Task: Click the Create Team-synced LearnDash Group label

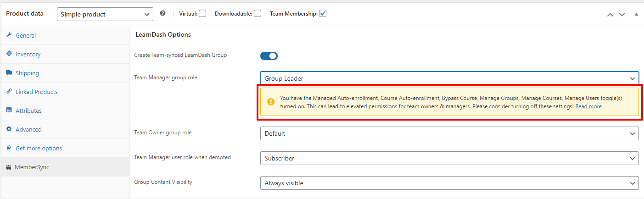Action: tap(180, 55)
